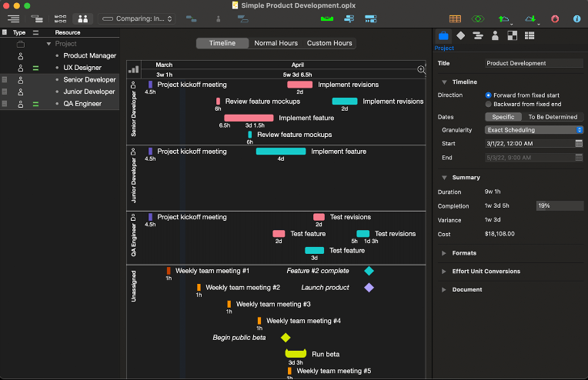
Task: Open the Comparing baseline popup button
Action: pyautogui.click(x=139, y=18)
